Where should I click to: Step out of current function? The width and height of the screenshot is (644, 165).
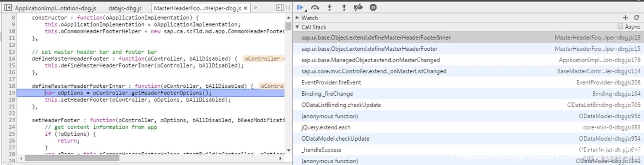pos(344,7)
